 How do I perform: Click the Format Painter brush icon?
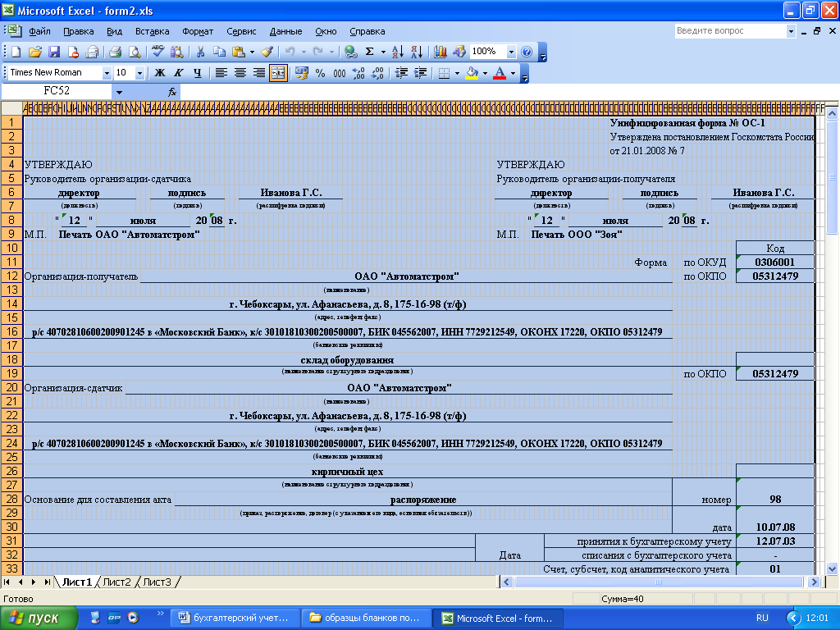click(x=267, y=52)
